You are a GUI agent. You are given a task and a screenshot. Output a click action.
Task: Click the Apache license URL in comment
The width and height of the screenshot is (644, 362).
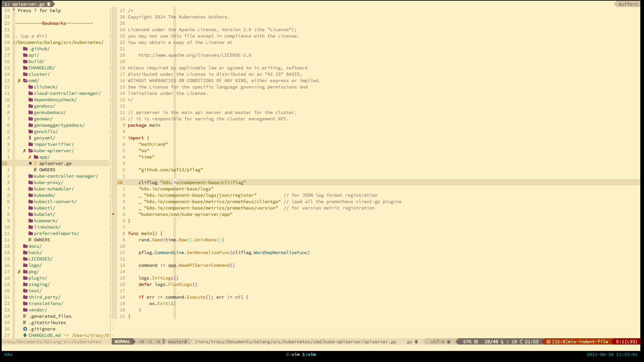click(x=195, y=55)
